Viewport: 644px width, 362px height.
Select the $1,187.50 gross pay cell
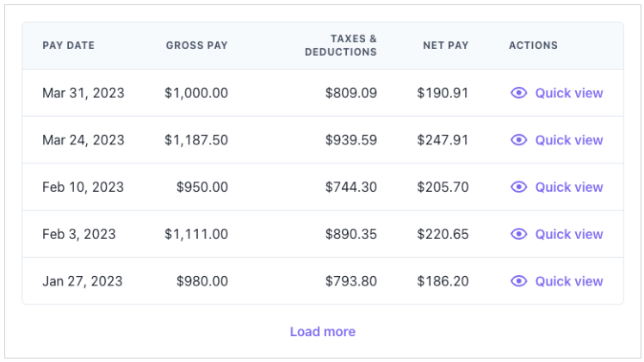(x=196, y=140)
